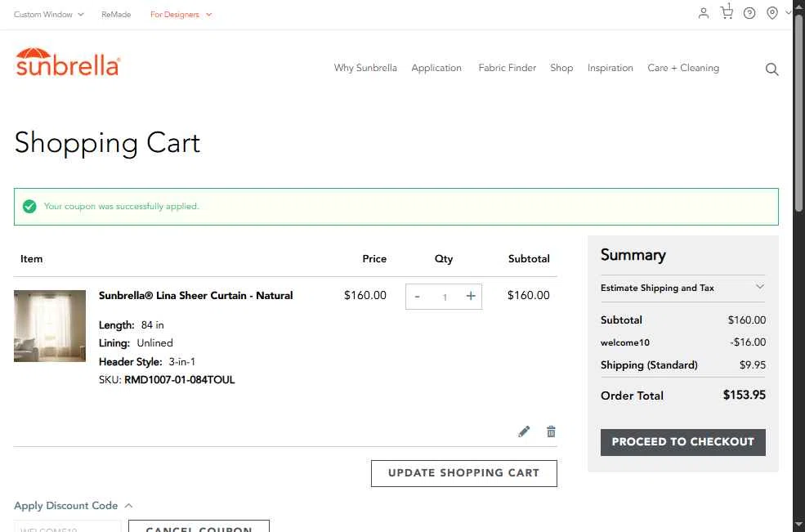805x532 pixels.
Task: Click the coupon success message text
Action: 121,207
